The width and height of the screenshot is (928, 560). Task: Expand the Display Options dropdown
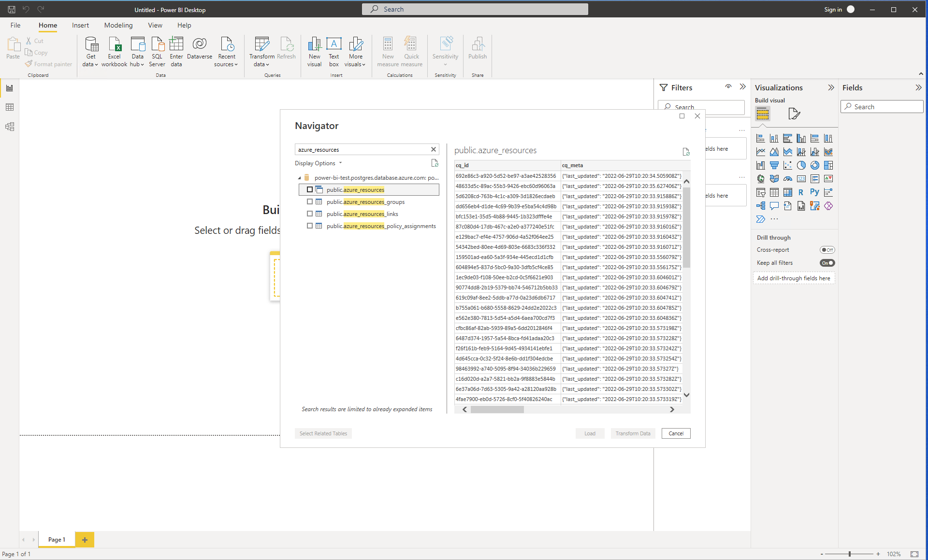(x=318, y=163)
